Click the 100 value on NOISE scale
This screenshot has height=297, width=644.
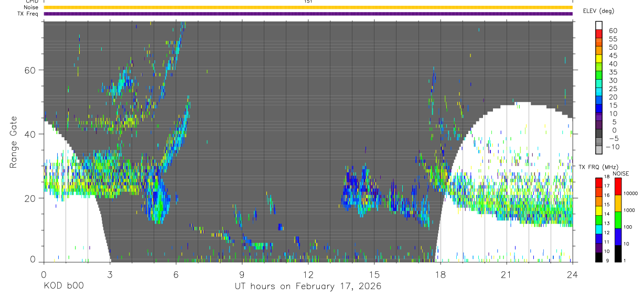coord(629,227)
